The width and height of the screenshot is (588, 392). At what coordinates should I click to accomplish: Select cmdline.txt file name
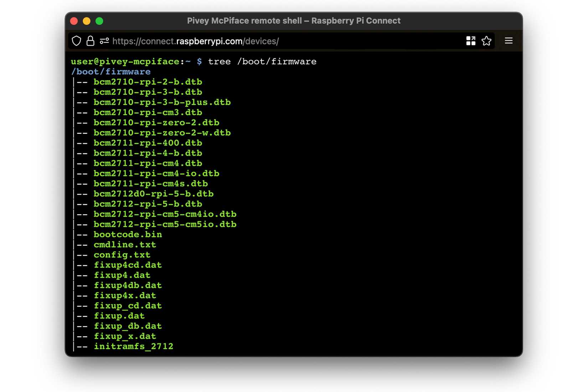coord(125,244)
